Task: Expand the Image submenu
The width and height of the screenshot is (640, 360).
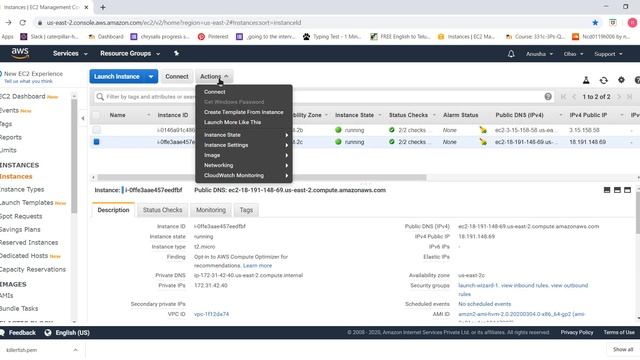Action: coord(244,155)
